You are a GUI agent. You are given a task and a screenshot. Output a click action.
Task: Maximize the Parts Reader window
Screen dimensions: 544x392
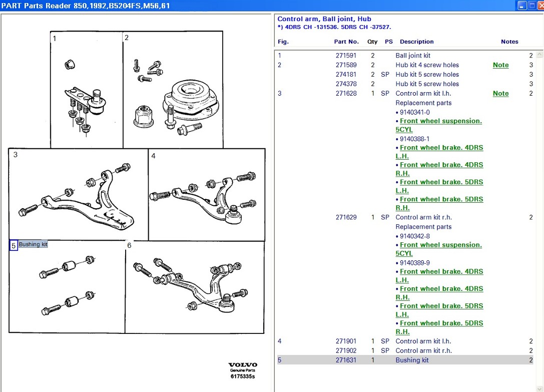(x=531, y=6)
